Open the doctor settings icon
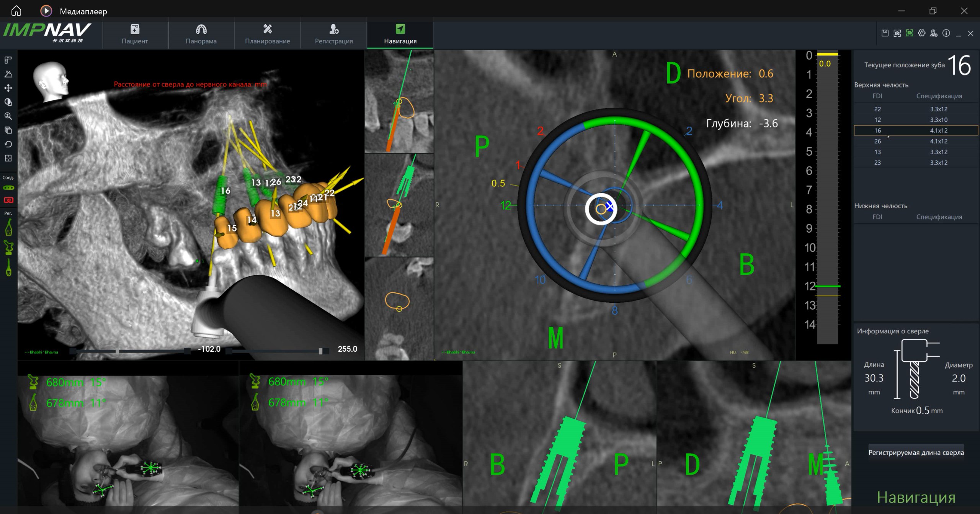This screenshot has height=514, width=980. [x=934, y=33]
